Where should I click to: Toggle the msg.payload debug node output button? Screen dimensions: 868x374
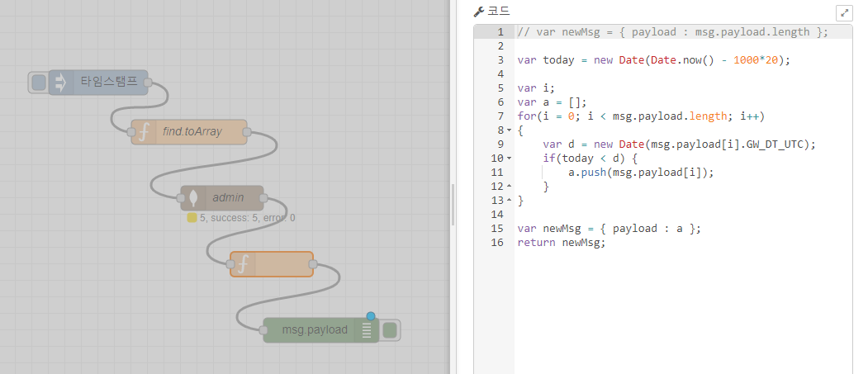390,330
